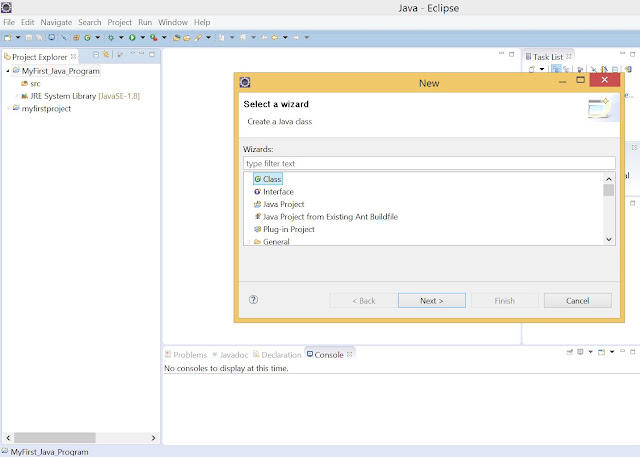Open the Edit menu
The height and width of the screenshot is (457, 640).
[28, 22]
